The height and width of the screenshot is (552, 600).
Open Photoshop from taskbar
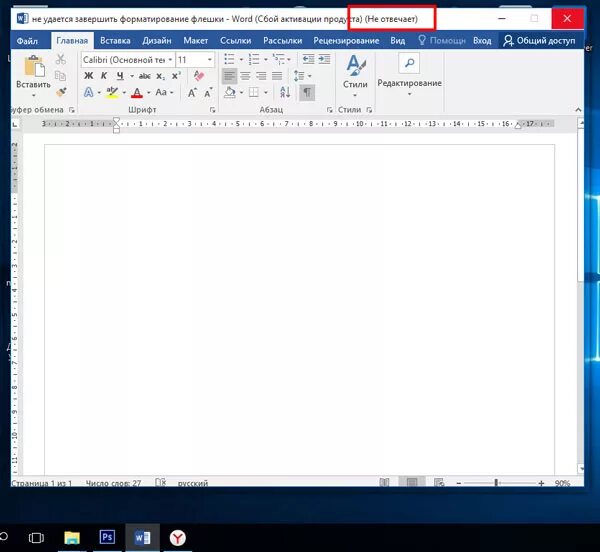tap(107, 537)
